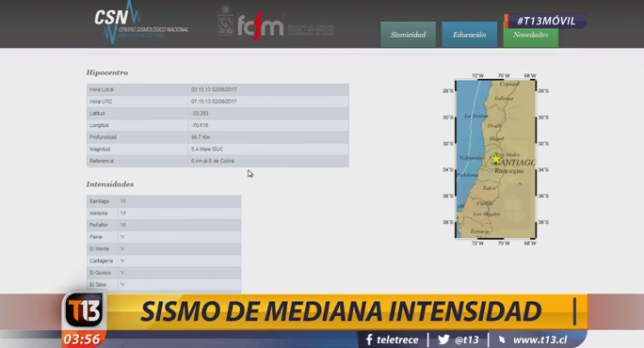The height and width of the screenshot is (348, 644).
Task: Select the Hora Local row value
Action: coord(214,89)
